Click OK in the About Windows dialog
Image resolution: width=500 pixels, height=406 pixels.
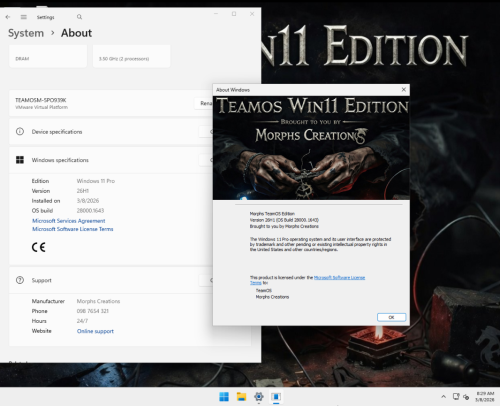click(391, 317)
